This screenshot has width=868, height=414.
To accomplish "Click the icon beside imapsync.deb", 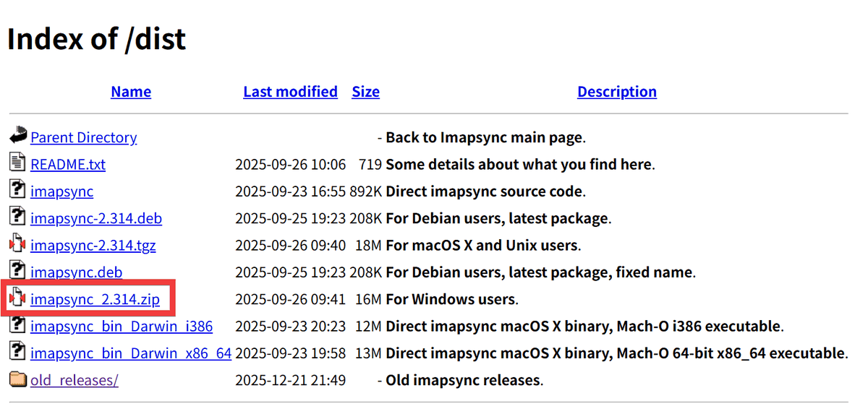I will pos(18,271).
